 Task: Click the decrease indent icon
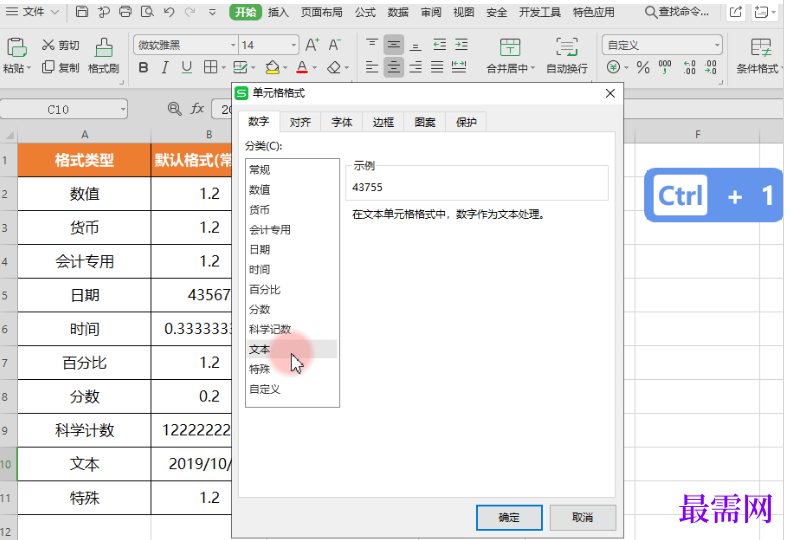pos(439,45)
